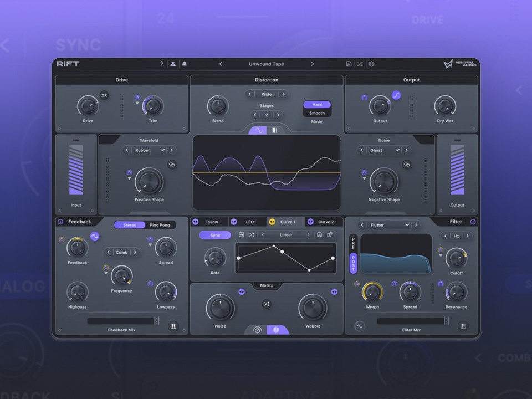
Task: Click the Negative Shape knob
Action: [384, 182]
